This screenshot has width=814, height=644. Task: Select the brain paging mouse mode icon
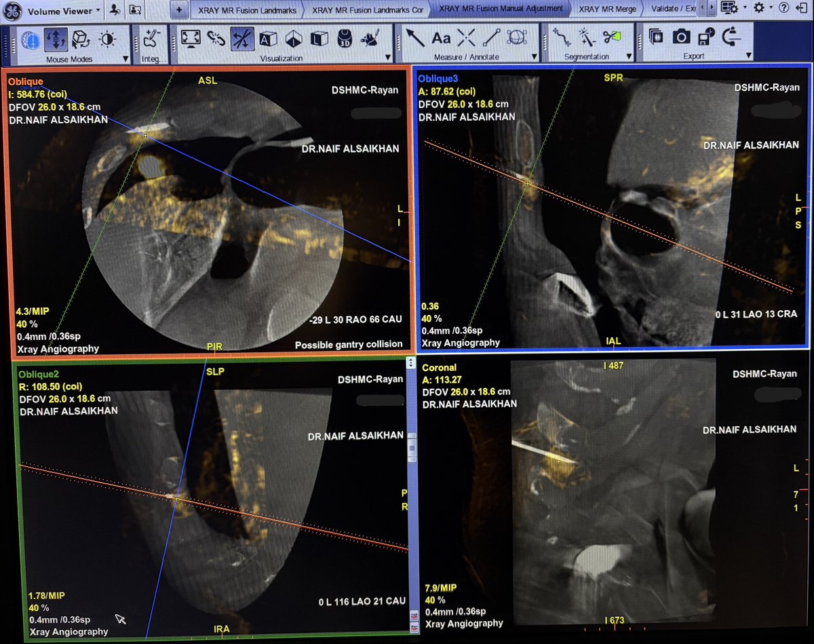click(x=29, y=39)
